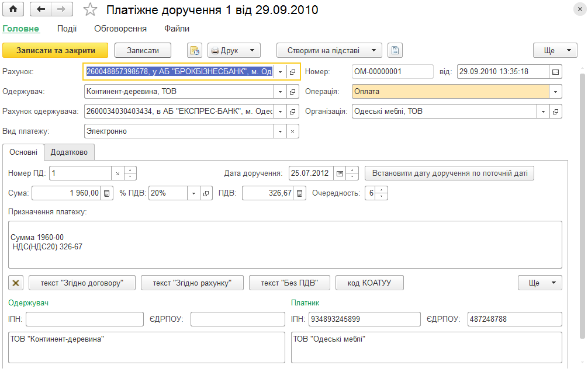588x372 pixels.
Task: Click the Одержувач ЄДРПОУ input field
Action: tap(238, 319)
